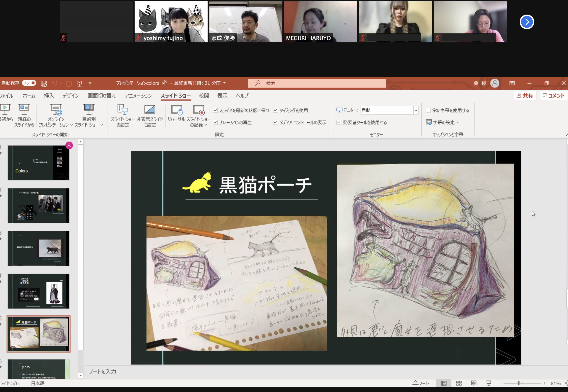
Task: Expand document title dropdown arrow
Action: (224, 83)
